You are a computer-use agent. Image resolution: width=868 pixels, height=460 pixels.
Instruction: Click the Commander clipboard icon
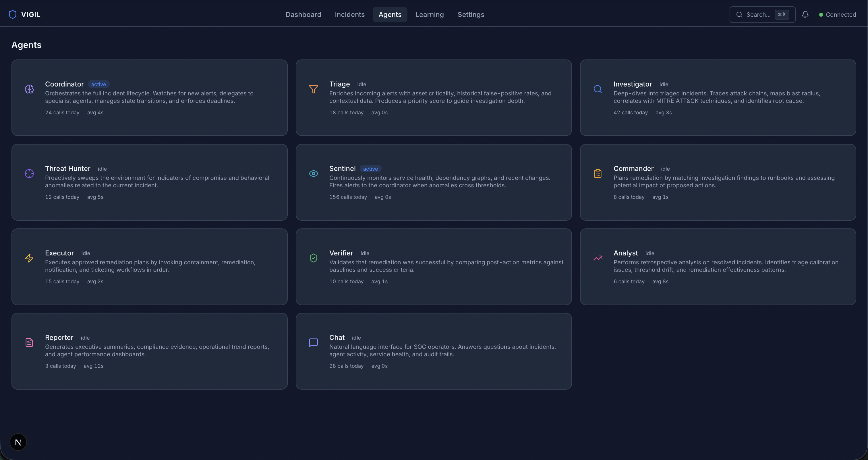(598, 173)
